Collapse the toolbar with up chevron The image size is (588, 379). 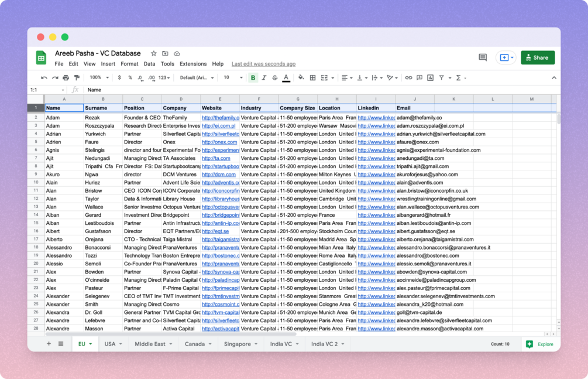554,78
